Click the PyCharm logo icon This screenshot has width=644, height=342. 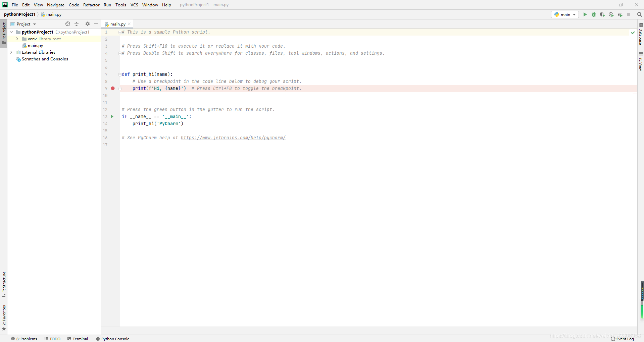(5, 5)
